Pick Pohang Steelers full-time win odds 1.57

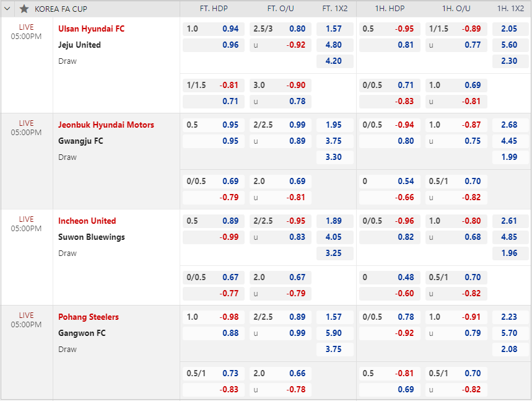pyautogui.click(x=334, y=317)
